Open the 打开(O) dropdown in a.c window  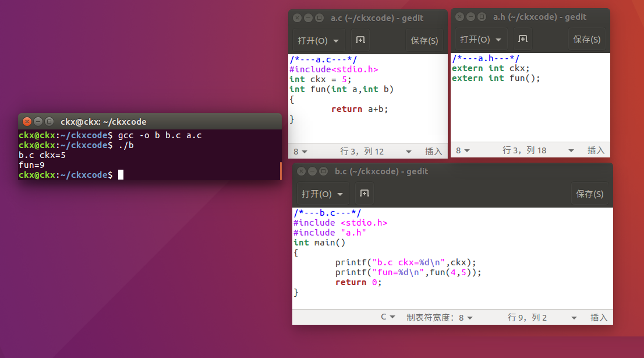pyautogui.click(x=319, y=41)
